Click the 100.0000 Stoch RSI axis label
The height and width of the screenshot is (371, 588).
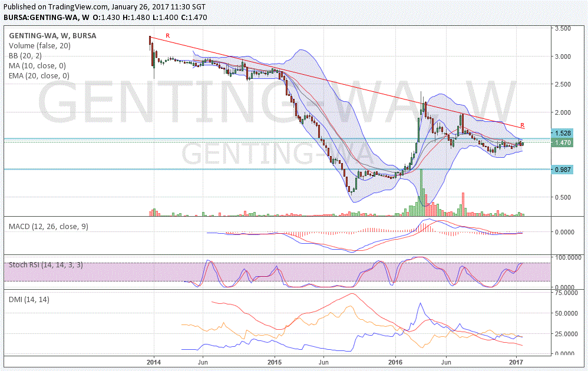pyautogui.click(x=567, y=257)
